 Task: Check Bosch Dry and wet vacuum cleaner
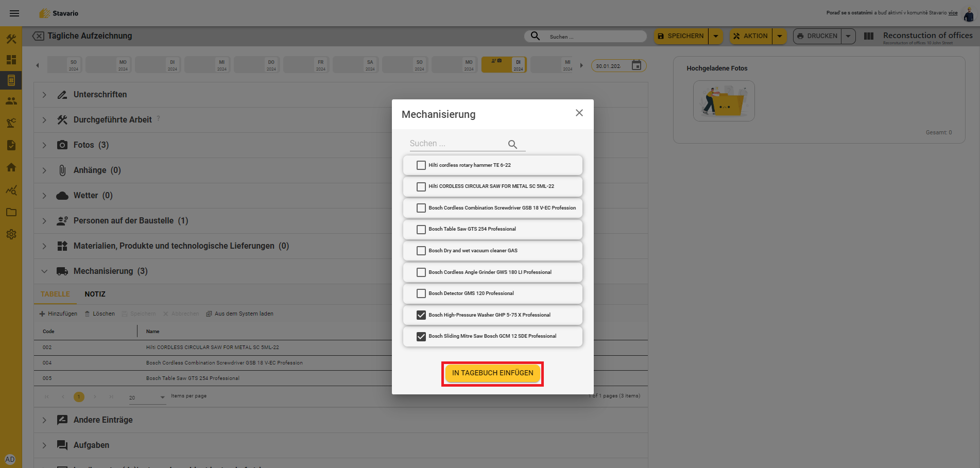coord(421,251)
